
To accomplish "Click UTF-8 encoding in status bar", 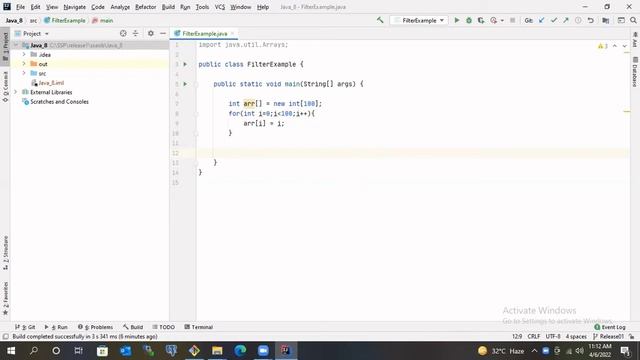I will coord(553,336).
